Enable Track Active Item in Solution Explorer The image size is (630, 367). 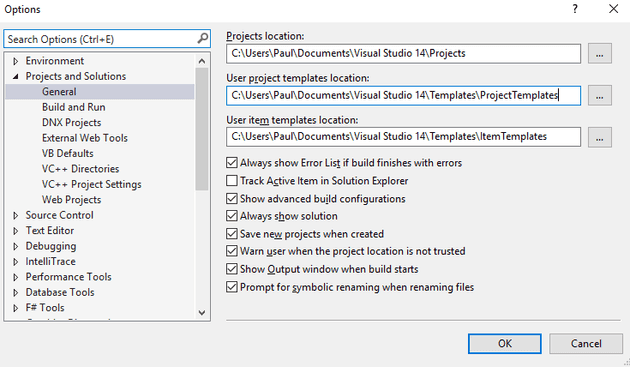click(231, 181)
